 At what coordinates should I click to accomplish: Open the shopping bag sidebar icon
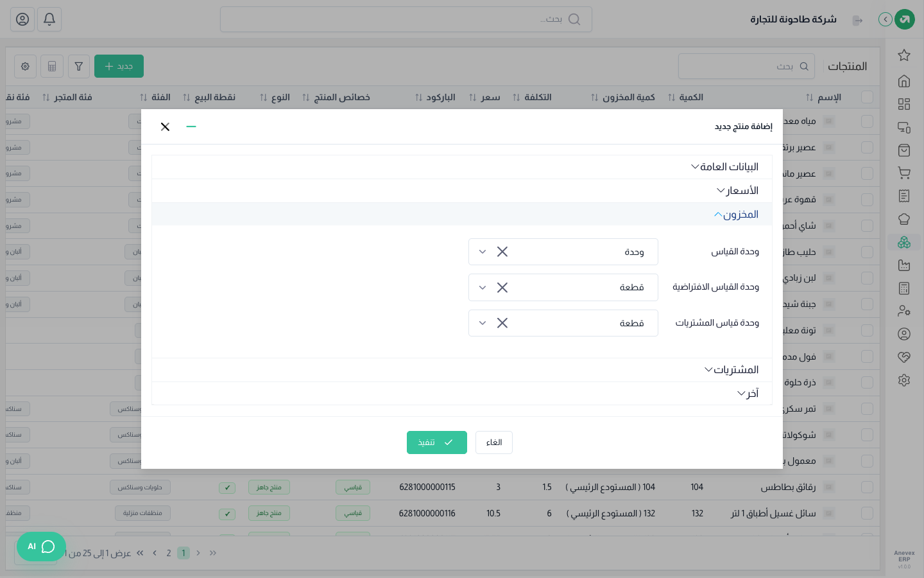[x=904, y=150]
